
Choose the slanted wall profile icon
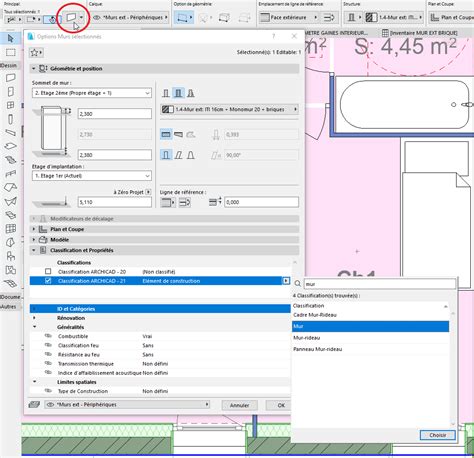pyautogui.click(x=179, y=155)
